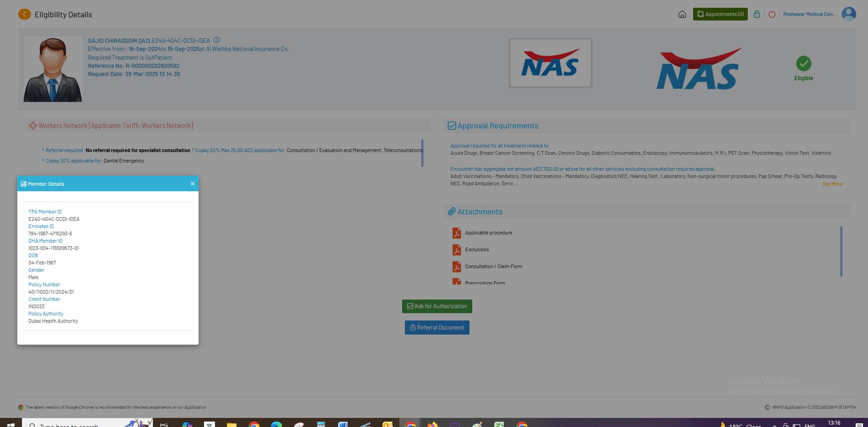Screen dimensions: 868x427
Task: Open the user profile avatar
Action: (848, 14)
